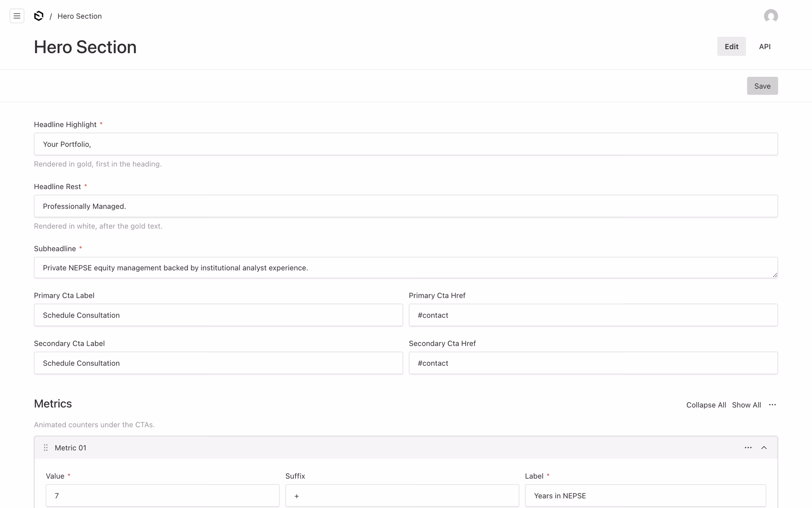Collapse the Metric 01 row chevron
812x508 pixels.
point(764,447)
